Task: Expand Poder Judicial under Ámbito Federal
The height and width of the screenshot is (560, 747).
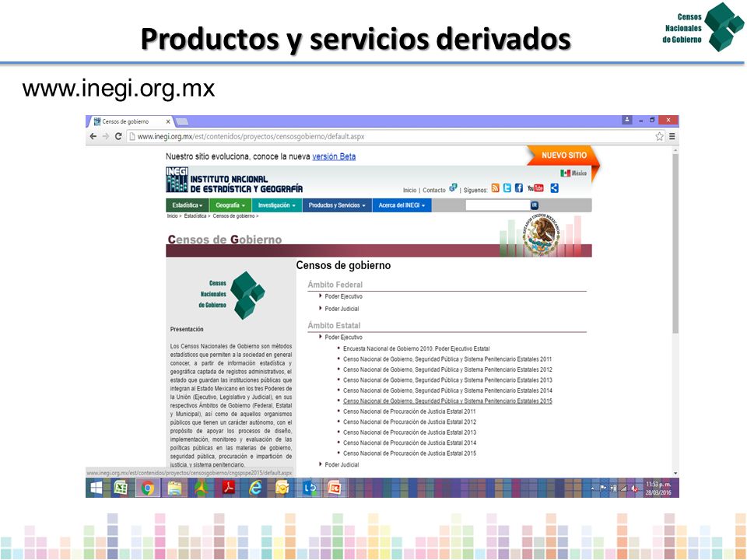Action: [341, 309]
